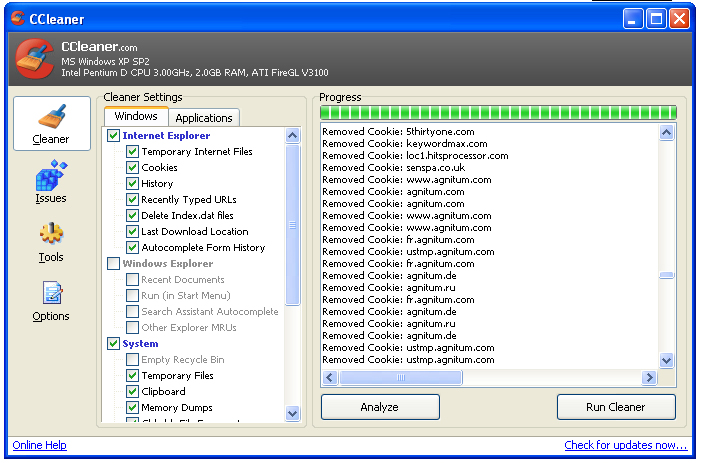Toggle Temporary Internet Files checkbox
This screenshot has width=705, height=463.
click(132, 151)
